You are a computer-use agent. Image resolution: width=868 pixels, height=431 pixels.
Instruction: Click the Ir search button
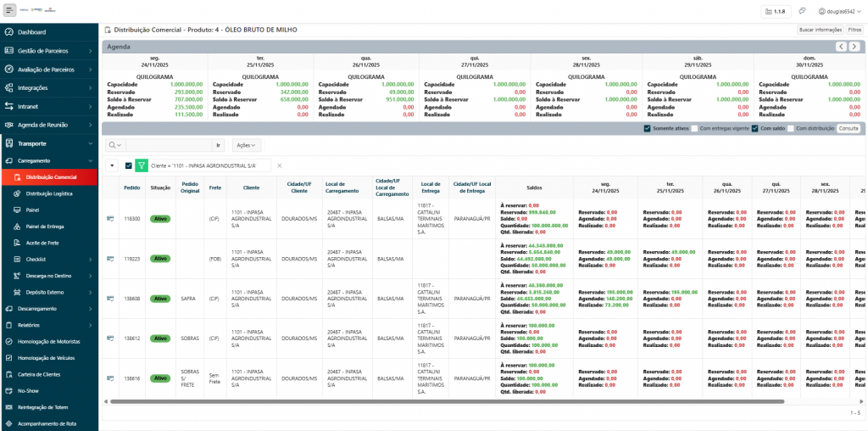coord(218,145)
